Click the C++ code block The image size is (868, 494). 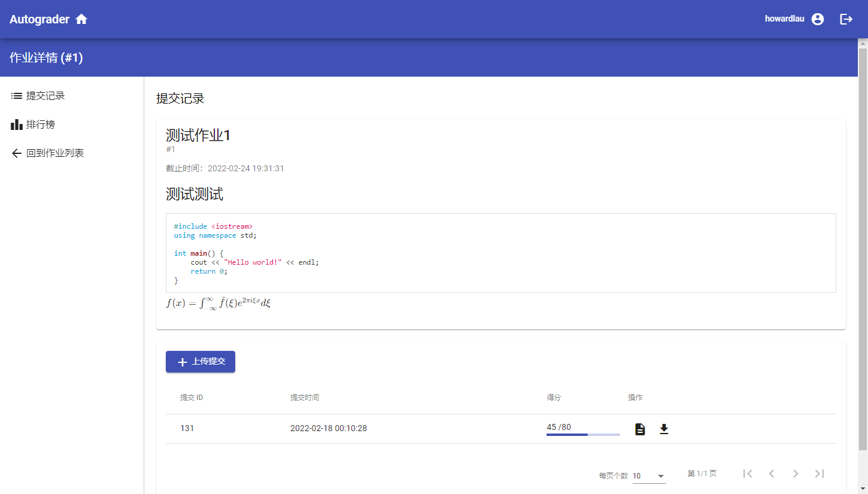[x=501, y=253]
